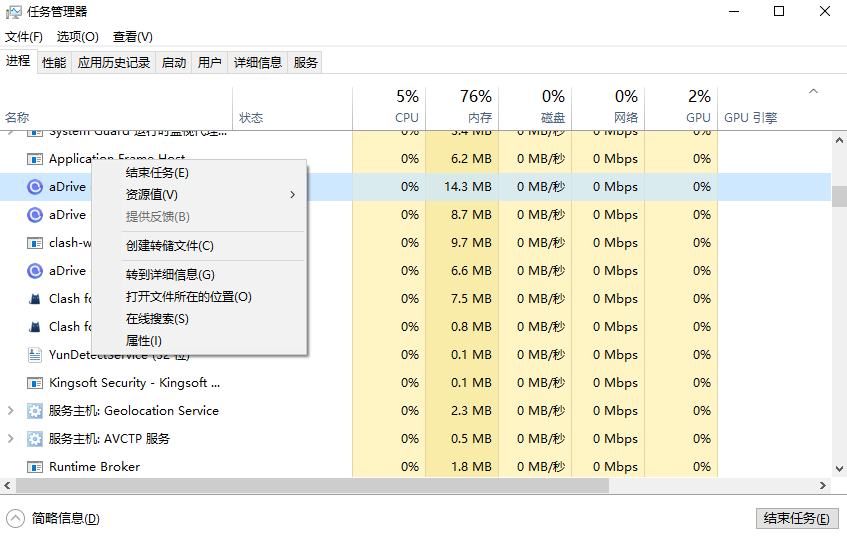
Task: Sort by the 名称 column header
Action: (x=116, y=108)
